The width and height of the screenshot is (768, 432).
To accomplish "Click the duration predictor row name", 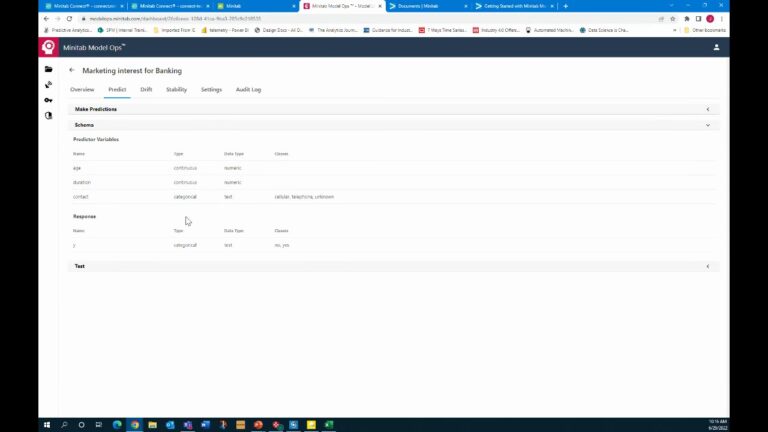I will 82,182.
